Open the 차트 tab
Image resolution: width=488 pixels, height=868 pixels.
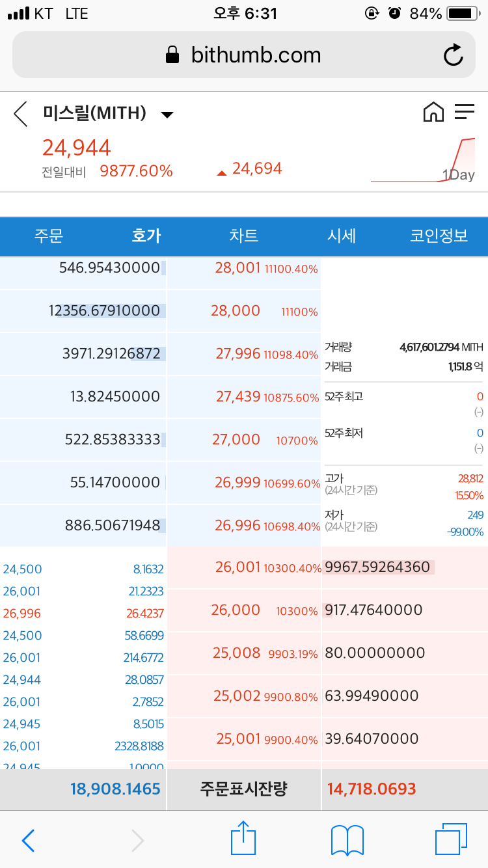click(x=244, y=236)
